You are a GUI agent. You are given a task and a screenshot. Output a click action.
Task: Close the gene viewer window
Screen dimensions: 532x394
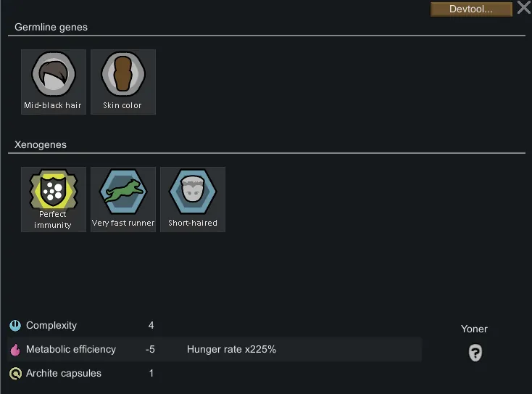pos(523,9)
